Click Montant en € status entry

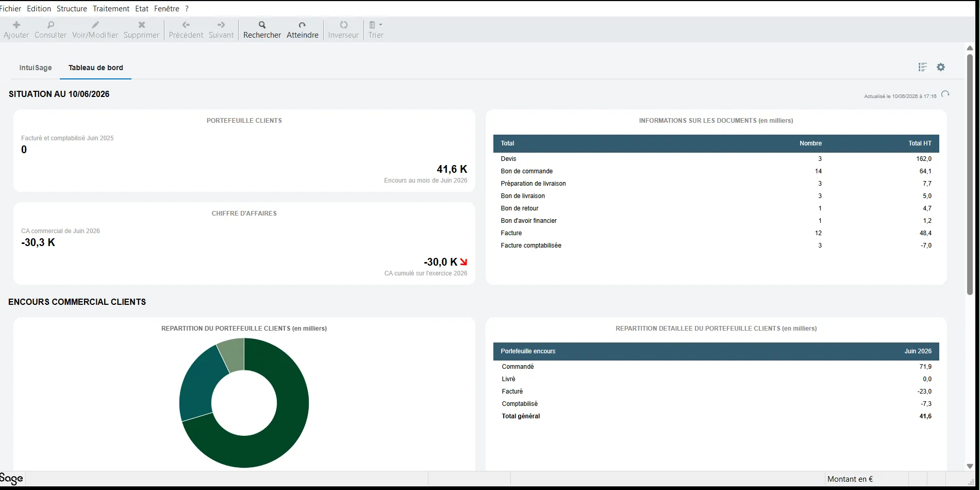[850, 479]
